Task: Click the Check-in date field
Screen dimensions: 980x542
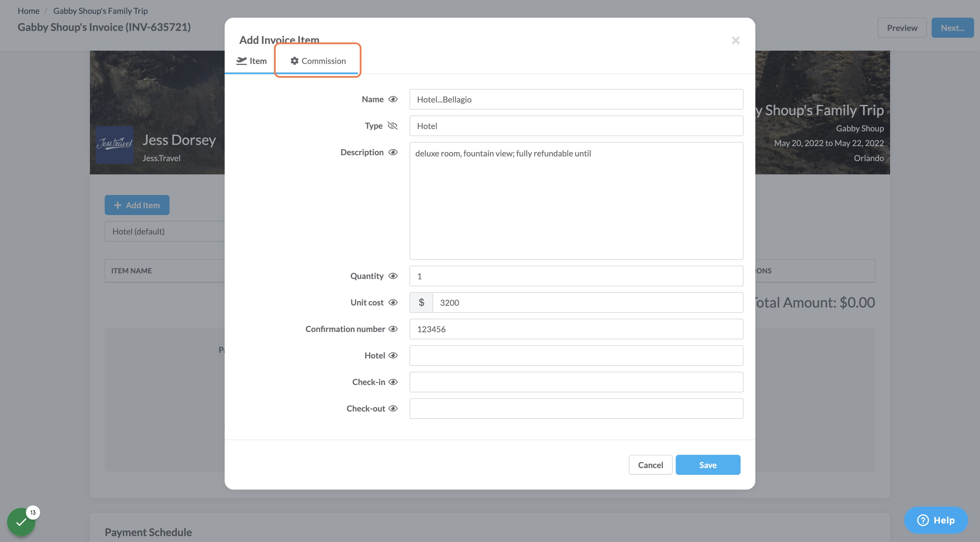Action: click(576, 382)
